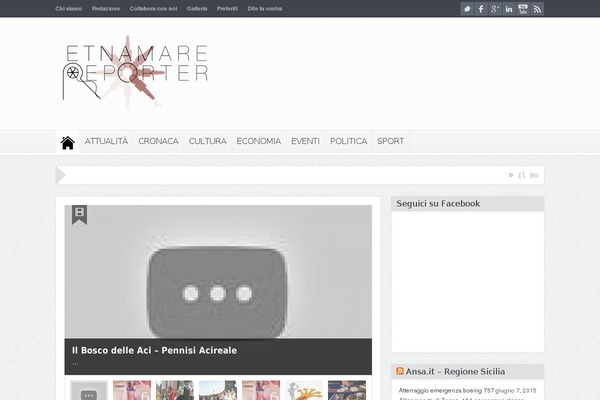Go to the home page icon
Image resolution: width=600 pixels, height=400 pixels.
coord(68,142)
